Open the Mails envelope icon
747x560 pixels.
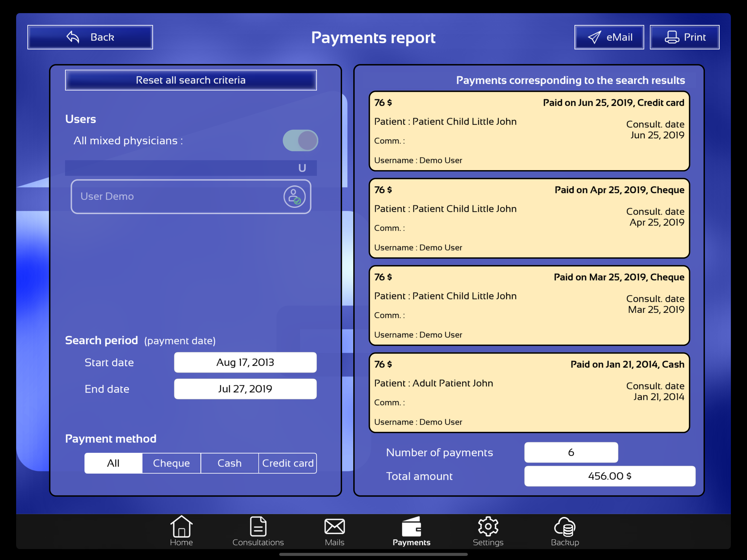coord(334,526)
